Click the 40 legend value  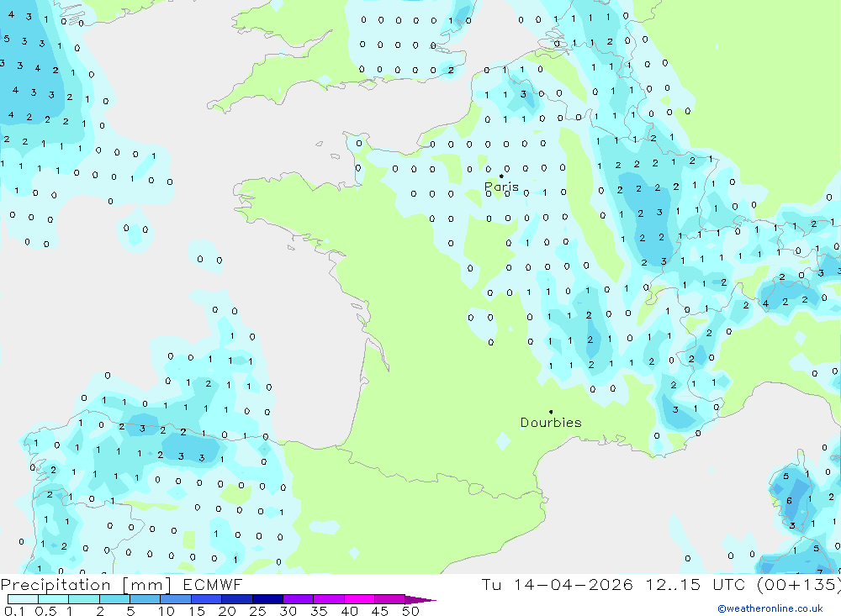pos(350,611)
